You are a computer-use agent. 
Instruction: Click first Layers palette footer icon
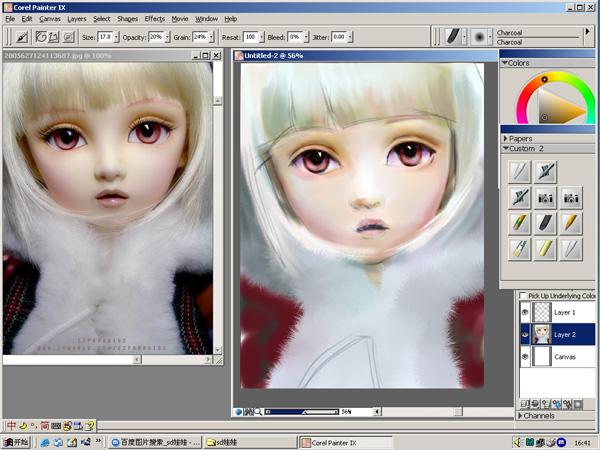point(525,404)
